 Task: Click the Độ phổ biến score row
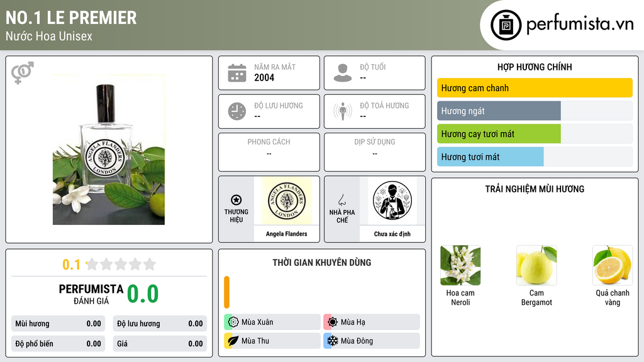(58, 344)
